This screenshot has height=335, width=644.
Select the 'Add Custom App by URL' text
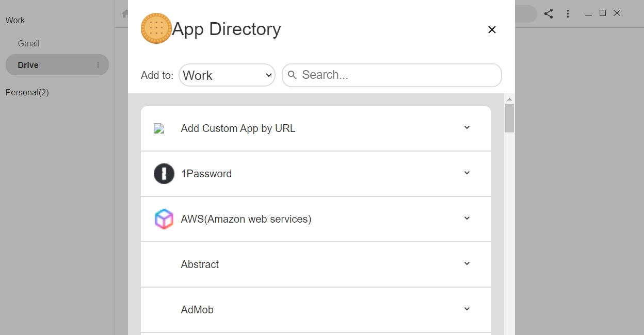pyautogui.click(x=238, y=128)
